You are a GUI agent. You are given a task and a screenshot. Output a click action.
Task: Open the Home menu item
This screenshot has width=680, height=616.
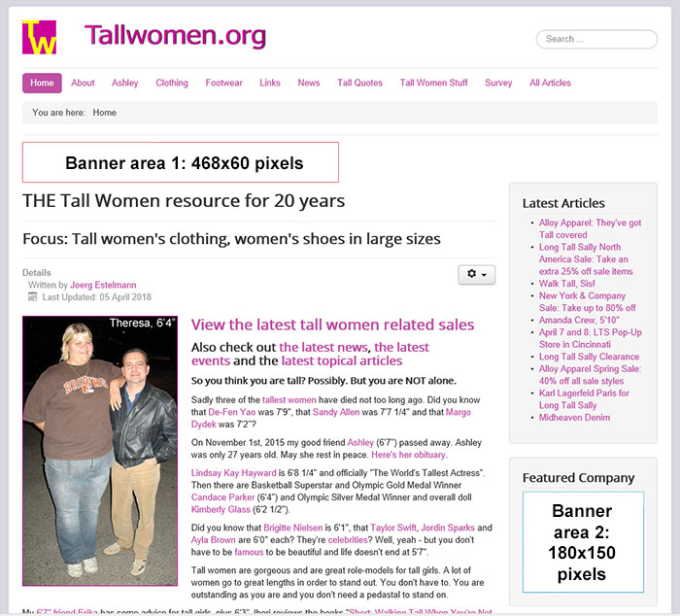coord(42,83)
